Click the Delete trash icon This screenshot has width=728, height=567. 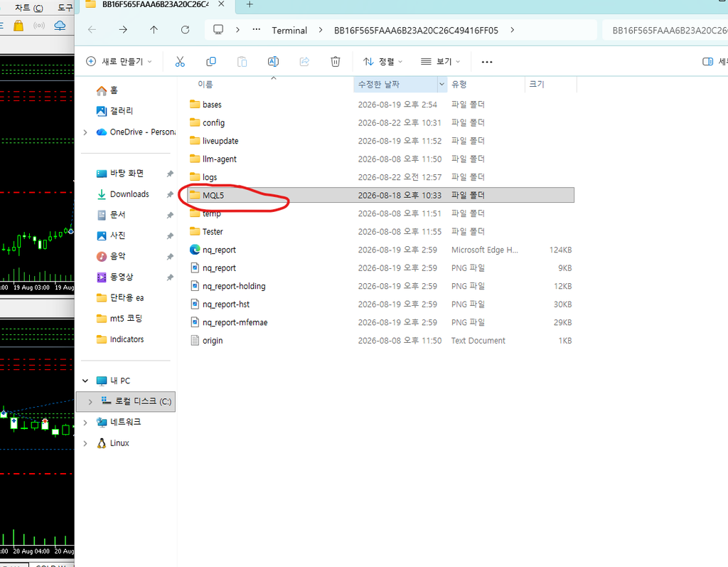coord(336,61)
